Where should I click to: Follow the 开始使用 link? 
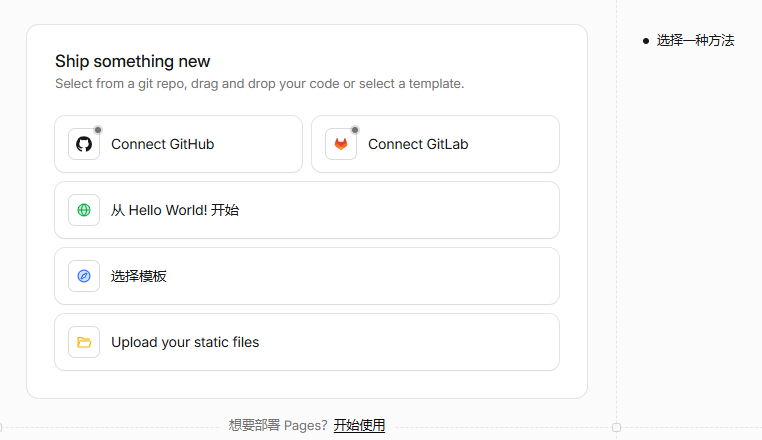click(x=359, y=425)
